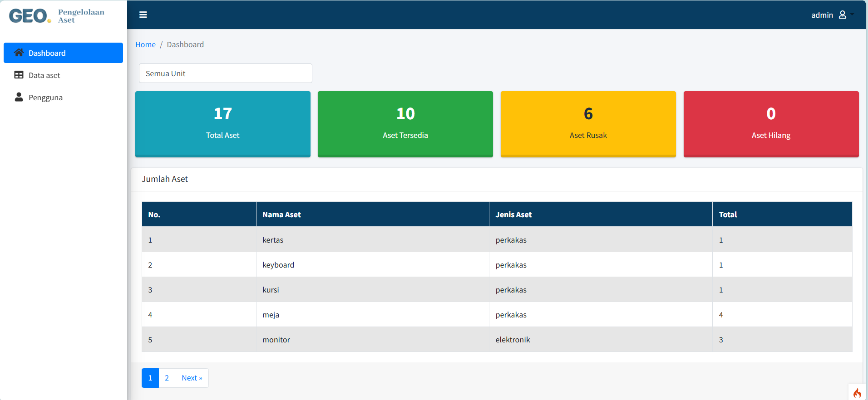This screenshot has height=400, width=868.
Task: Click the elektronik cell in the monitor row
Action: pos(601,340)
